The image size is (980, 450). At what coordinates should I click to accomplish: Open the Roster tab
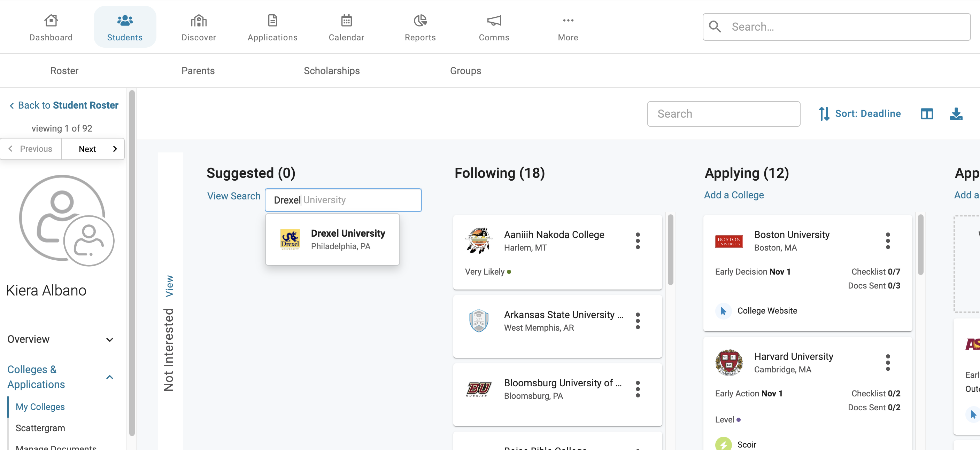[x=64, y=71]
